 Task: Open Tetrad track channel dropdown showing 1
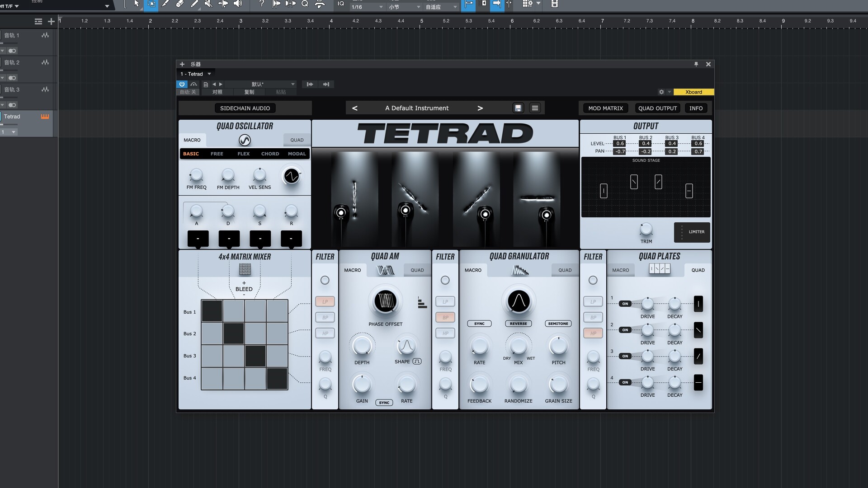tap(9, 132)
